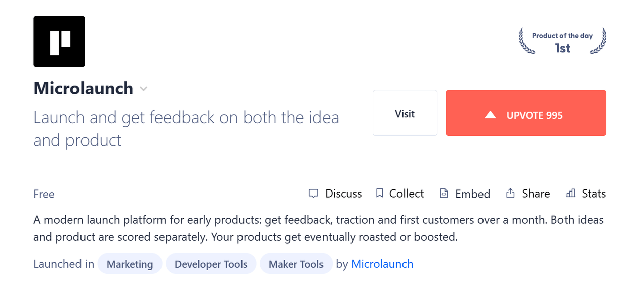Click the Share upload icon
The height and width of the screenshot is (286, 644).
coord(510,193)
